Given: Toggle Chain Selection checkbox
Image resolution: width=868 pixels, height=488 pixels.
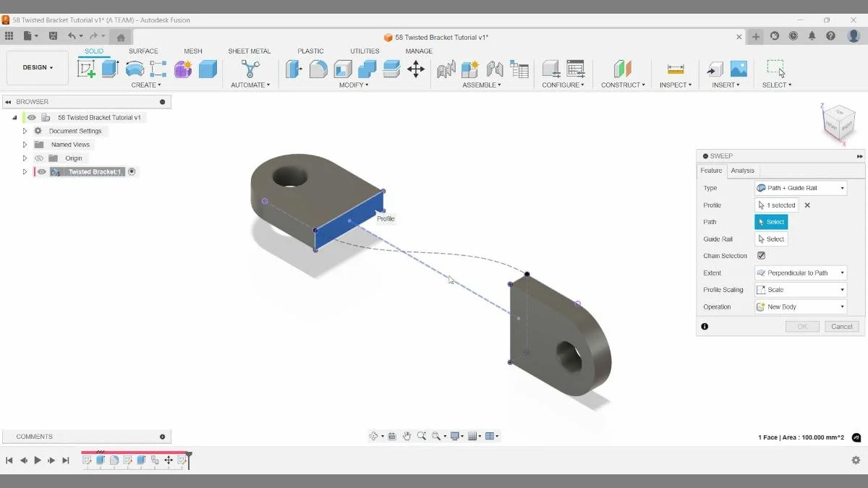Looking at the screenshot, I should 761,256.
